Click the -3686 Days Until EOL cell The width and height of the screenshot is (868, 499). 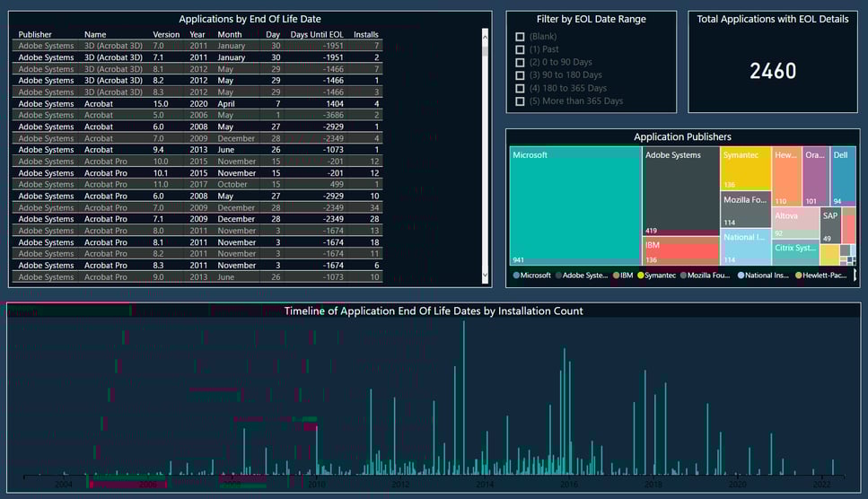(333, 115)
